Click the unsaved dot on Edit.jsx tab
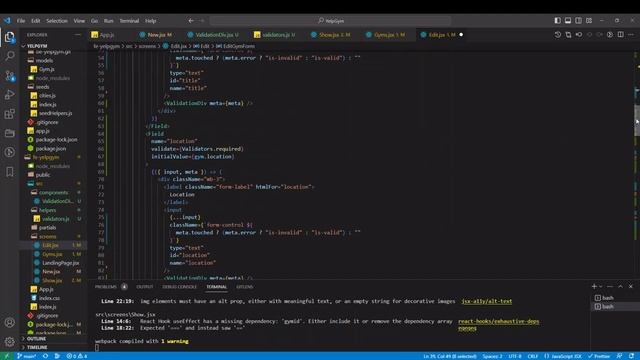This screenshot has height=360, width=640. (461, 35)
